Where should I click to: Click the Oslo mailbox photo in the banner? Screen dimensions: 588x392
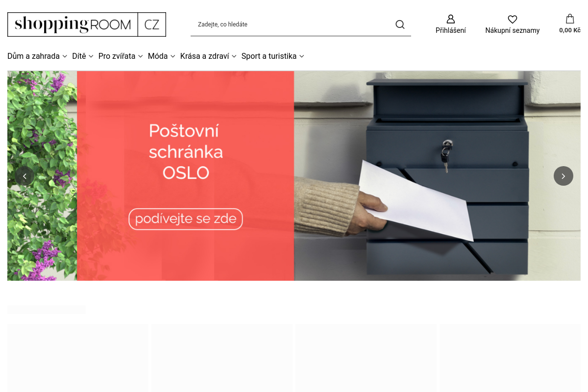tap(437, 176)
